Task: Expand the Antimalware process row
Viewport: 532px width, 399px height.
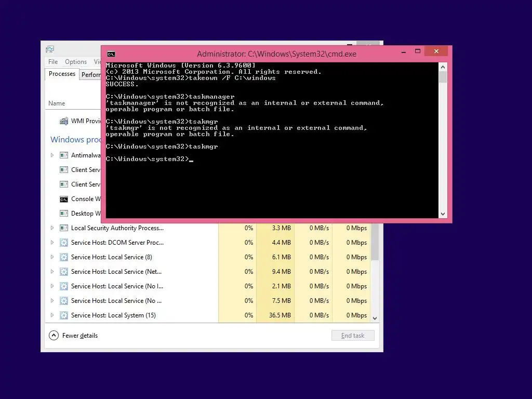Action: click(x=52, y=155)
